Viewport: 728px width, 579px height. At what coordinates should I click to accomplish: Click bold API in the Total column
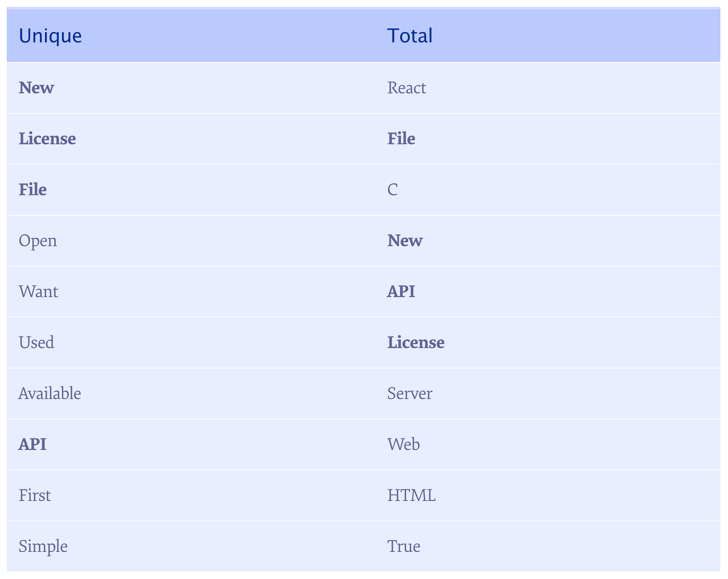(401, 291)
